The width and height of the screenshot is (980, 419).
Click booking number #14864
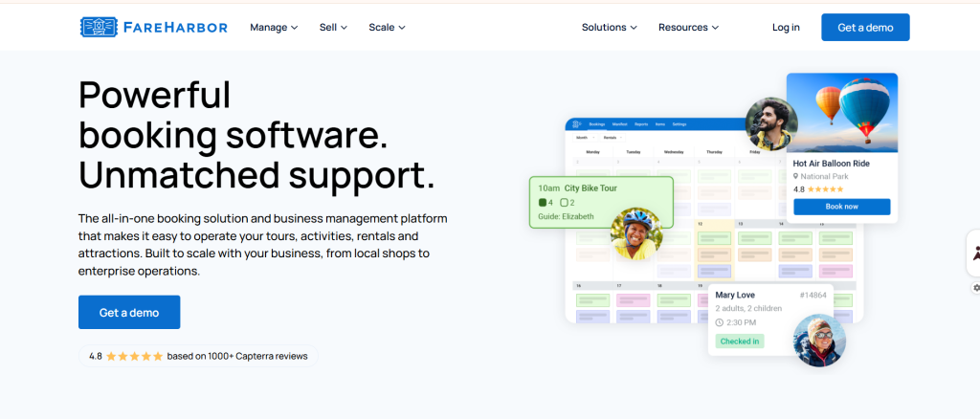pyautogui.click(x=813, y=296)
